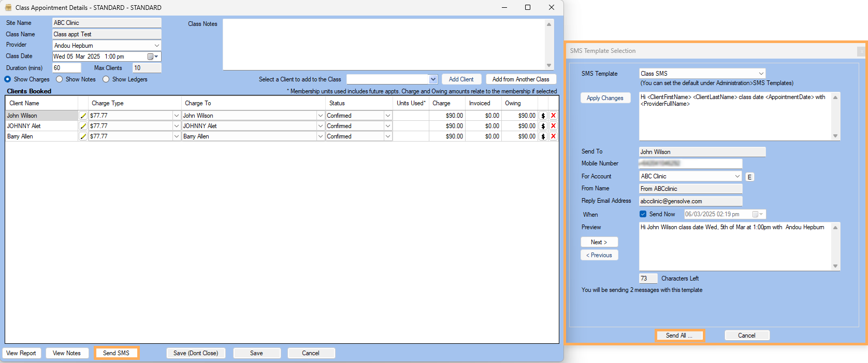The image size is (868, 363).
Task: Remove John Wilson with the red X icon
Action: click(553, 116)
